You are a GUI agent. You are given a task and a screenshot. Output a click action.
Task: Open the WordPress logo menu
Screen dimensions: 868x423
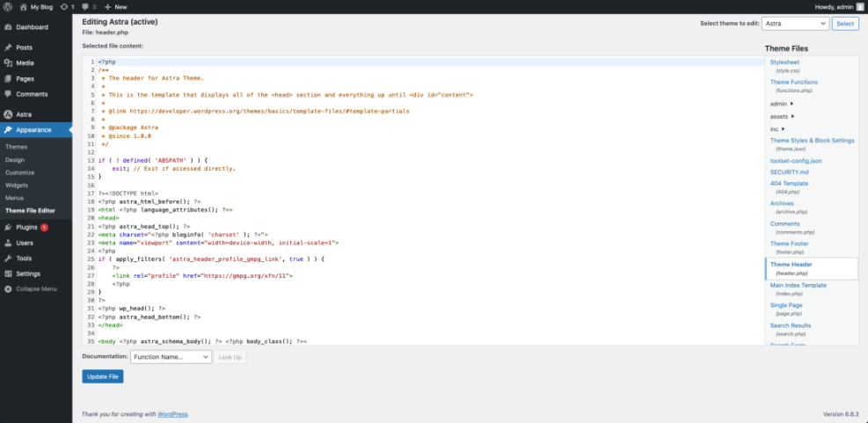pyautogui.click(x=8, y=7)
